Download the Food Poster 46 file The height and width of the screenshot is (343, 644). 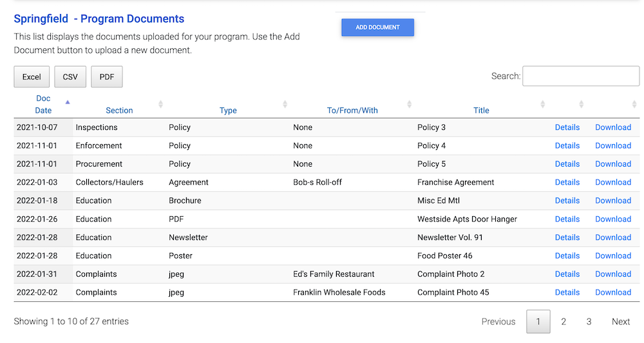click(x=612, y=255)
